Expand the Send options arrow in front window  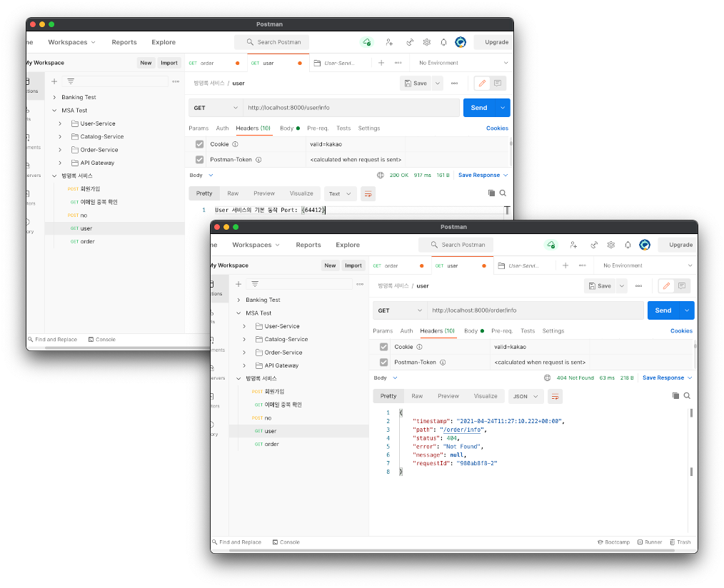tap(687, 310)
